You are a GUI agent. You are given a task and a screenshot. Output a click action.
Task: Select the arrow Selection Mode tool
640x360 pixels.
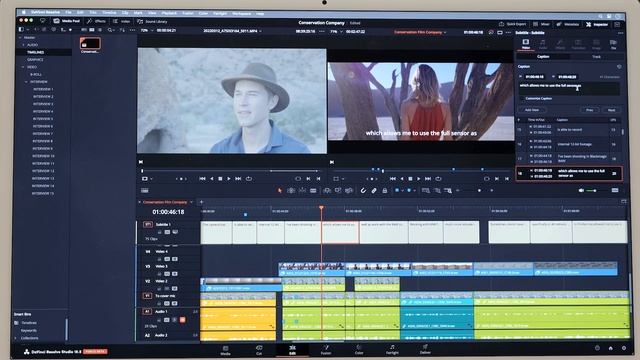click(280, 191)
